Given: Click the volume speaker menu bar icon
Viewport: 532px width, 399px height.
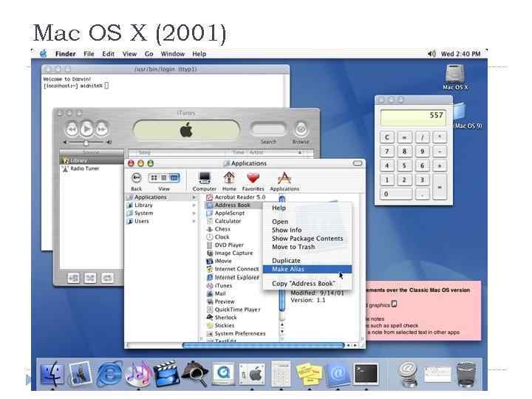Looking at the screenshot, I should (x=431, y=54).
